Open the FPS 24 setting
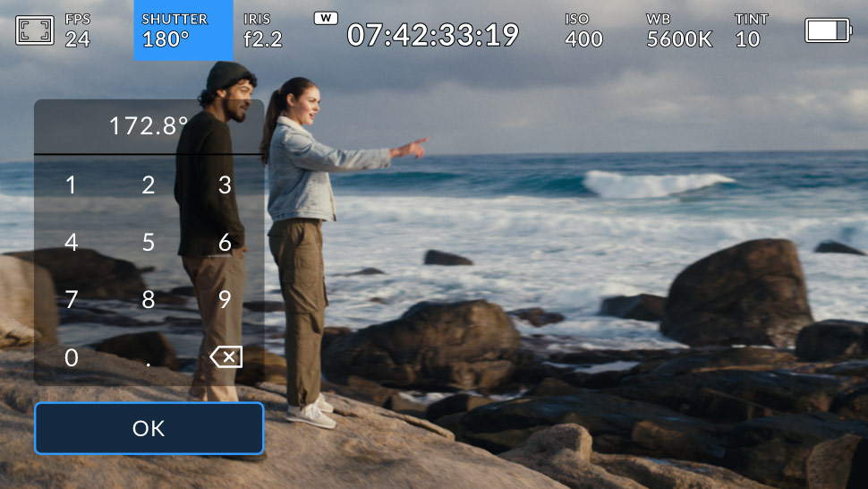This screenshot has width=868, height=489. pyautogui.click(x=78, y=30)
